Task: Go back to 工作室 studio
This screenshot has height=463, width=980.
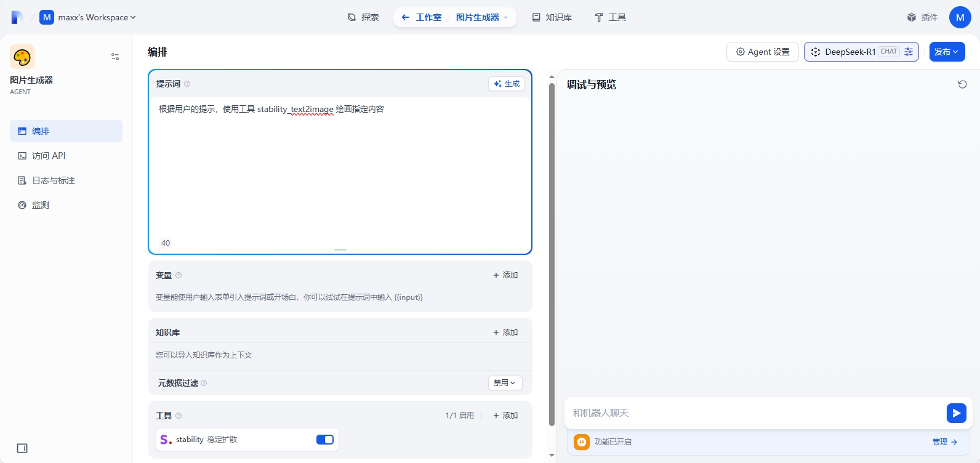Action: [422, 17]
